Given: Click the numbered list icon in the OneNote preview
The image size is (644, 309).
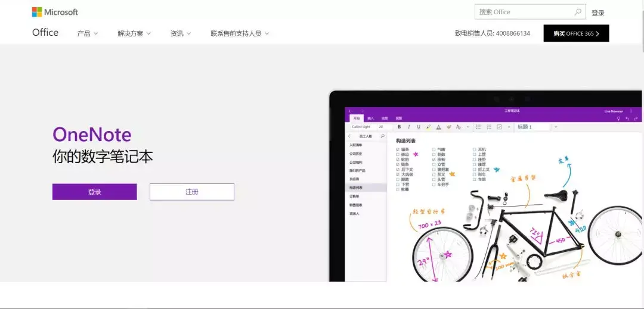Looking at the screenshot, I should coord(489,127).
